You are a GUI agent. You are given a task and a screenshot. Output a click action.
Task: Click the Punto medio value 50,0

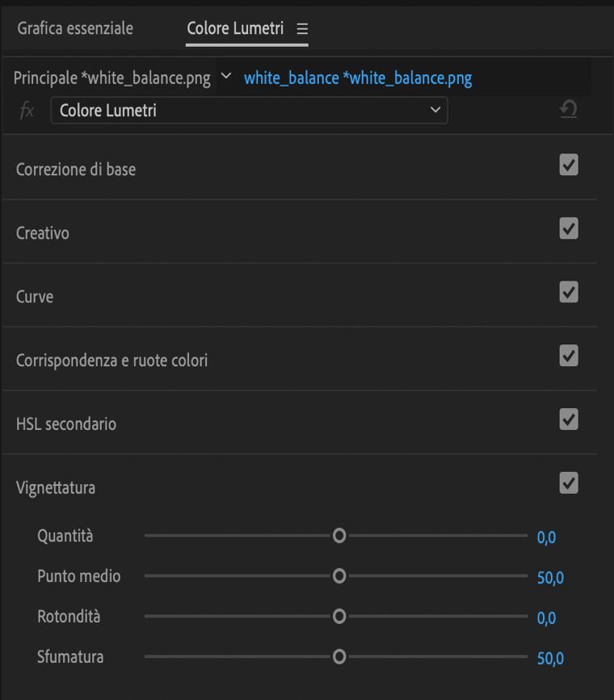click(551, 578)
